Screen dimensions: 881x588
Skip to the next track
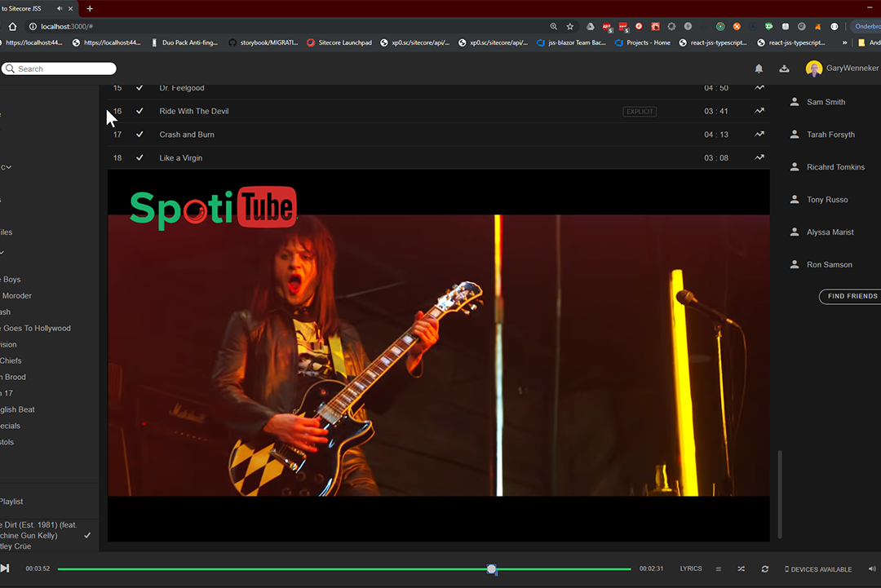click(5, 568)
